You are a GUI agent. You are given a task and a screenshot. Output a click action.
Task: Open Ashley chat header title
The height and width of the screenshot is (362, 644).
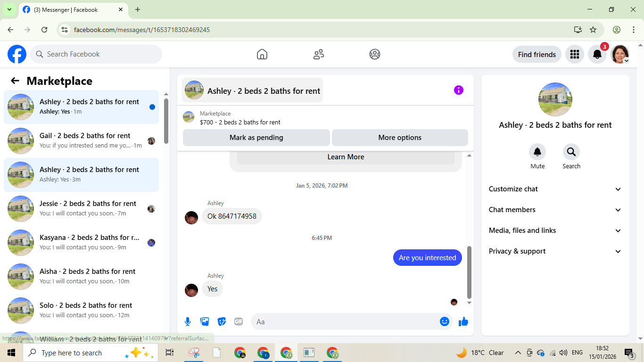[x=253, y=90]
